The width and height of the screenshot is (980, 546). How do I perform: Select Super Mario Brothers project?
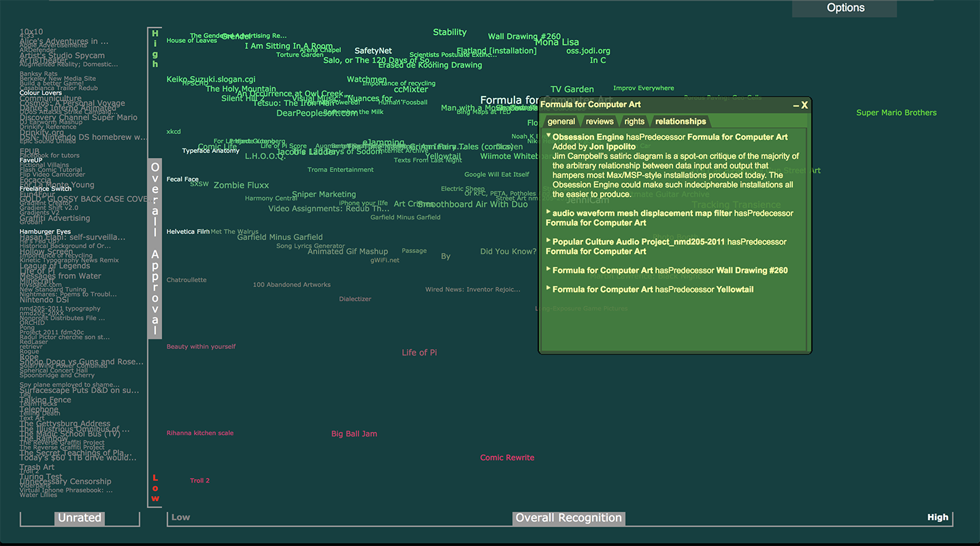pyautogui.click(x=896, y=113)
